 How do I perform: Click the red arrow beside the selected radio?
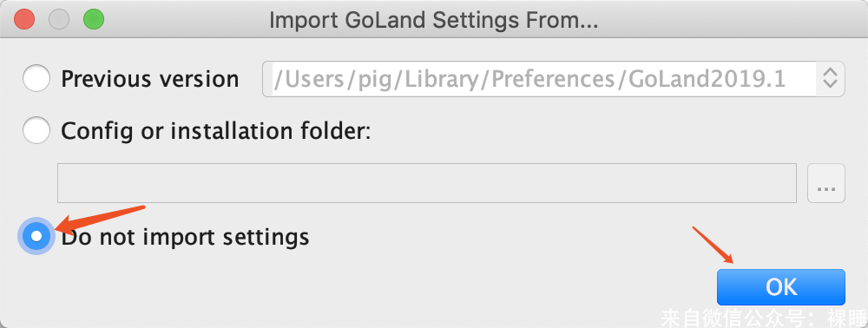click(x=100, y=219)
